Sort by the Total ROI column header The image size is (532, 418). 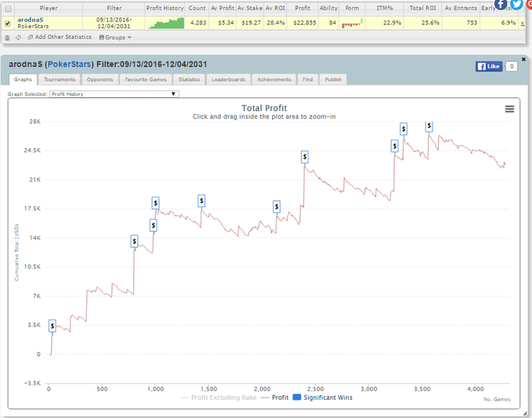pyautogui.click(x=423, y=8)
